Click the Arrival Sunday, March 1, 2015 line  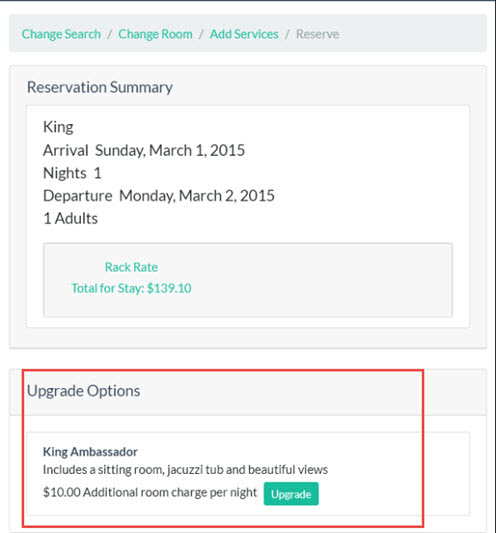pyautogui.click(x=144, y=150)
